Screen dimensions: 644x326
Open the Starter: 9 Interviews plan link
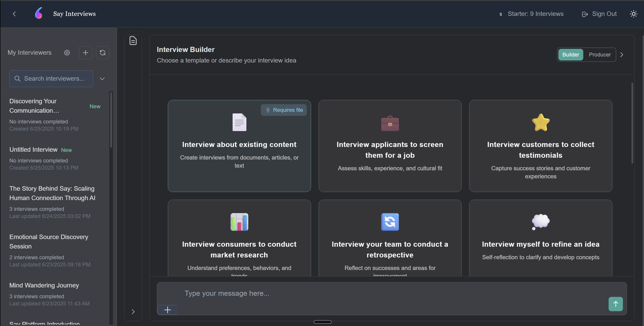click(x=531, y=14)
